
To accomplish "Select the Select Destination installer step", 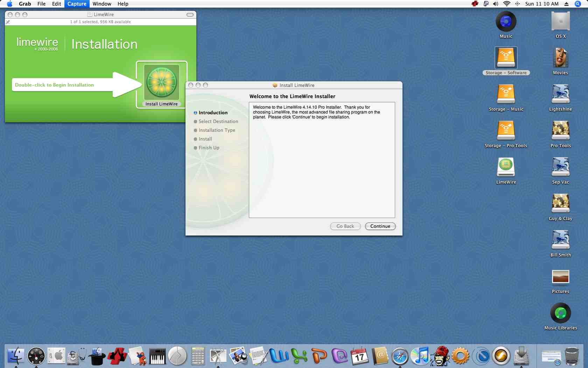I will [218, 121].
